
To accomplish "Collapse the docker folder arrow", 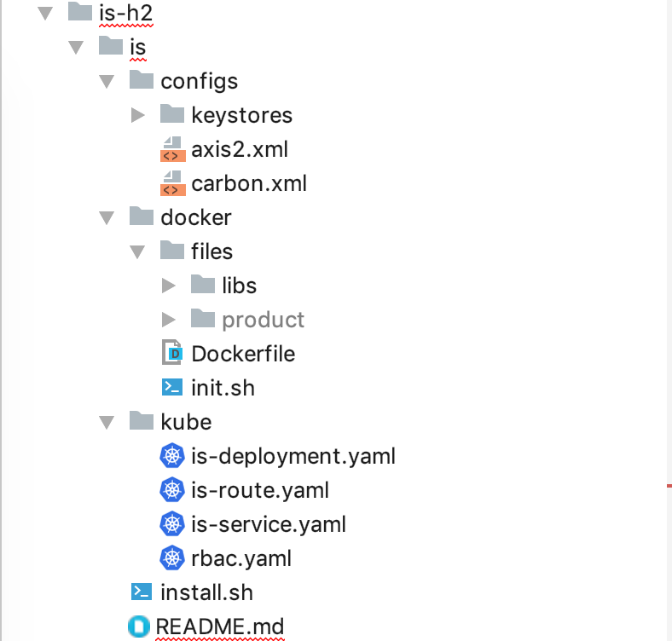I will [107, 217].
